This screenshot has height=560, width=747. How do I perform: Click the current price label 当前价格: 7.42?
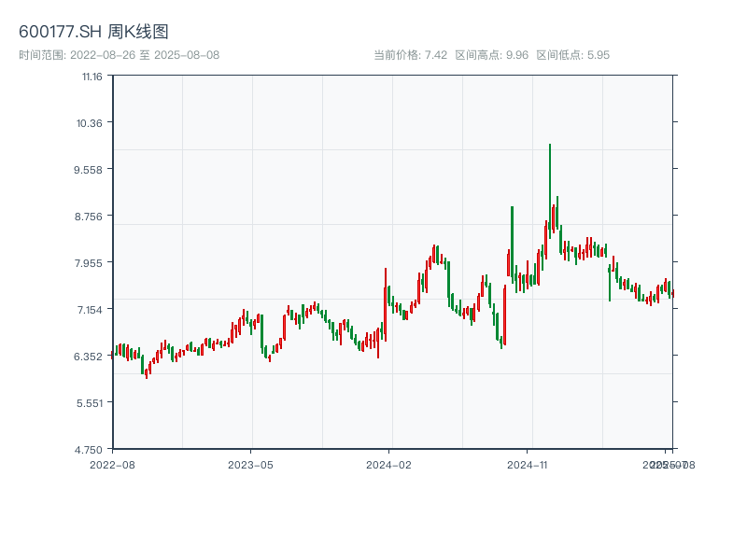(410, 55)
